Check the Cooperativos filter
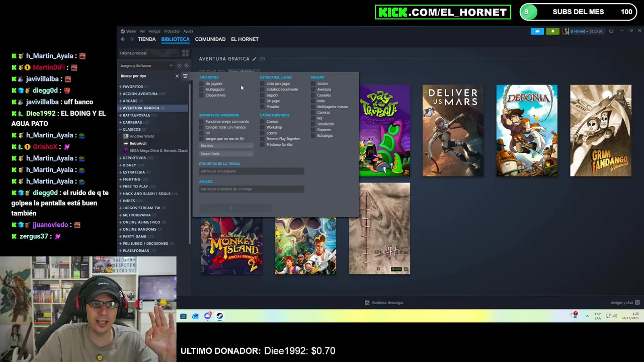The height and width of the screenshot is (362, 644). point(202,95)
